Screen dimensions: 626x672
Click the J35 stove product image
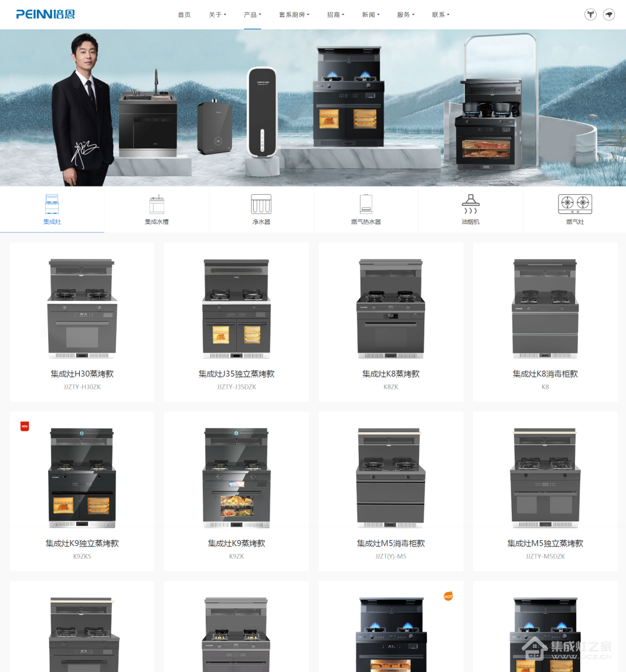(237, 308)
